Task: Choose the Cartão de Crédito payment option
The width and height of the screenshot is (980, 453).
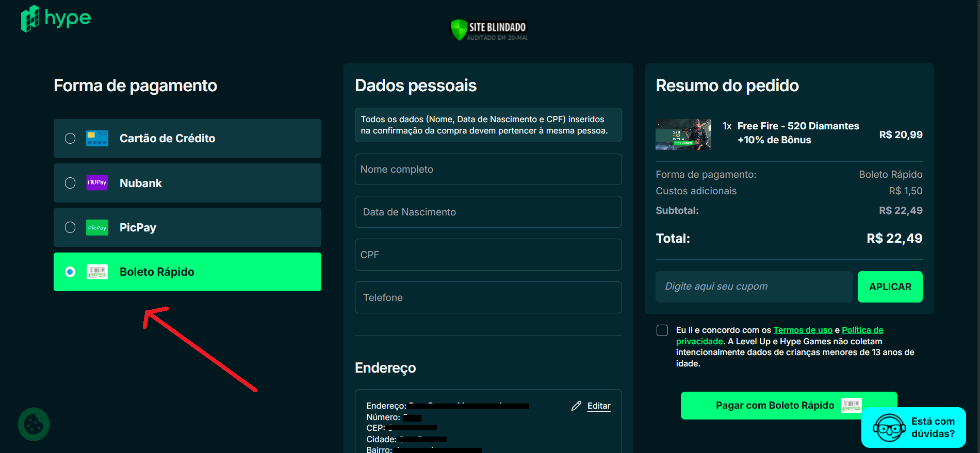Action: click(187, 138)
